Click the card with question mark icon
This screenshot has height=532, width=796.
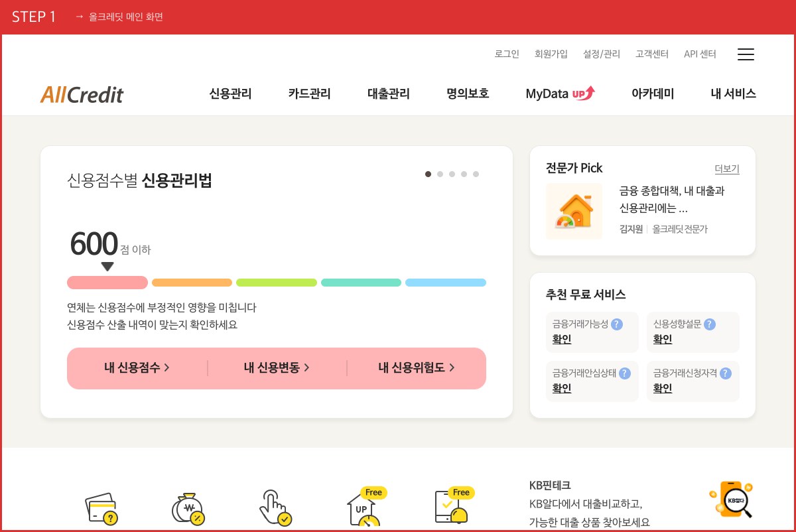[101, 509]
